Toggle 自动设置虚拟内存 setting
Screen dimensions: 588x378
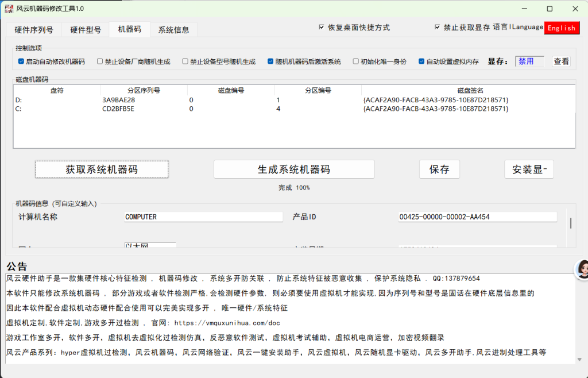tap(421, 62)
